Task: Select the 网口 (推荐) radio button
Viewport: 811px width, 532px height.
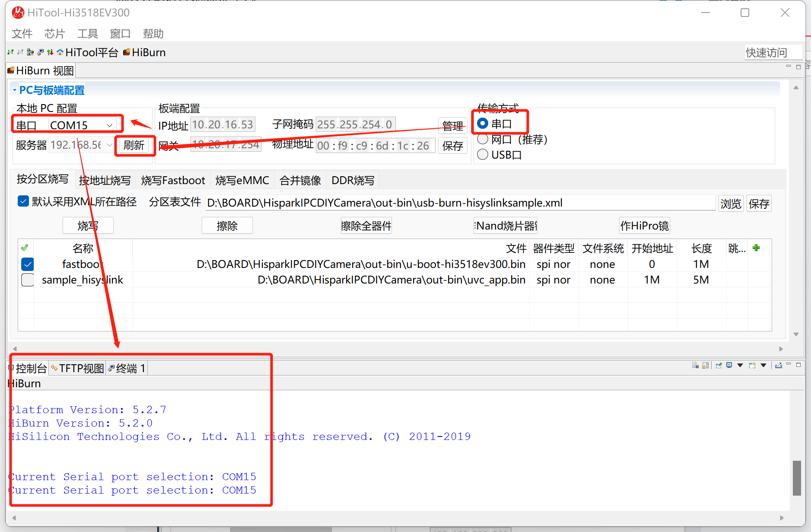Action: tap(483, 139)
